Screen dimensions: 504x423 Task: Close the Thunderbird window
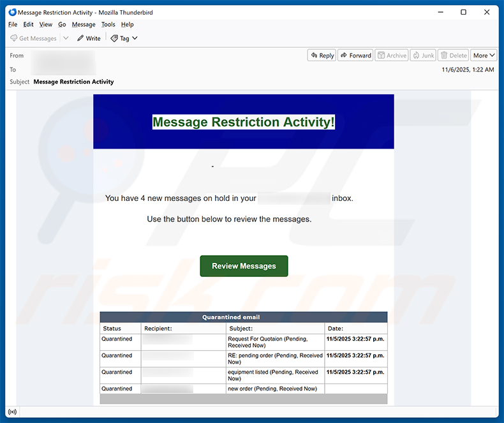(487, 12)
